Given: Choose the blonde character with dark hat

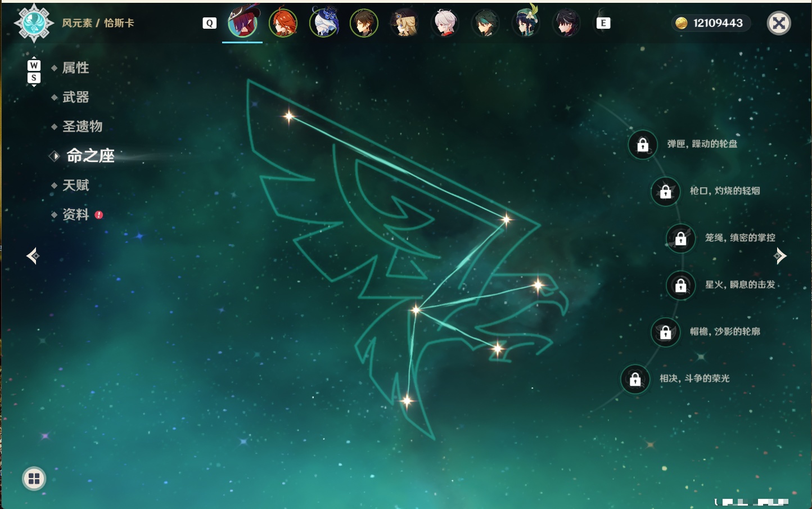Looking at the screenshot, I should (x=404, y=23).
